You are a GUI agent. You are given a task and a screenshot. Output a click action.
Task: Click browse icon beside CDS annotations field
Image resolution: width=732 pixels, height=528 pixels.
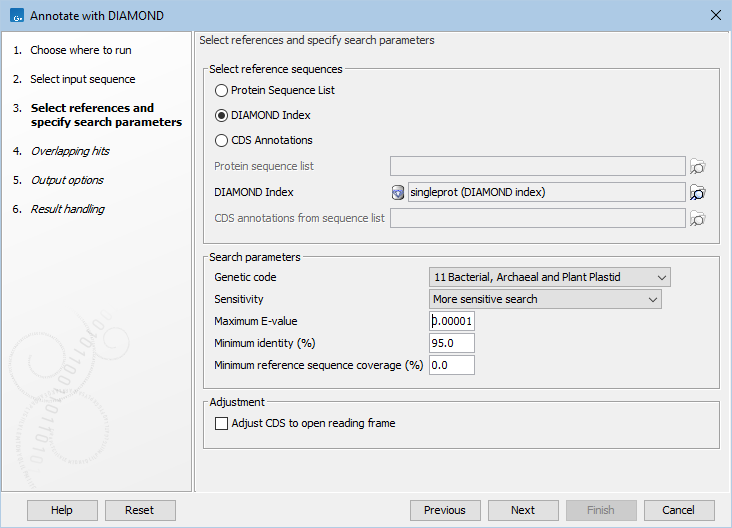pyautogui.click(x=698, y=218)
